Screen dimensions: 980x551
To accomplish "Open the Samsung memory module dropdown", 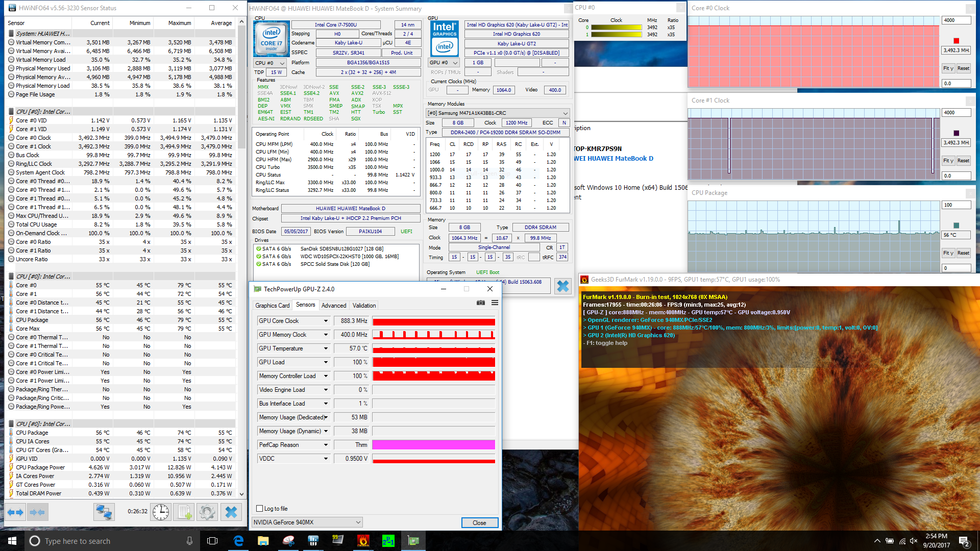I will click(565, 113).
